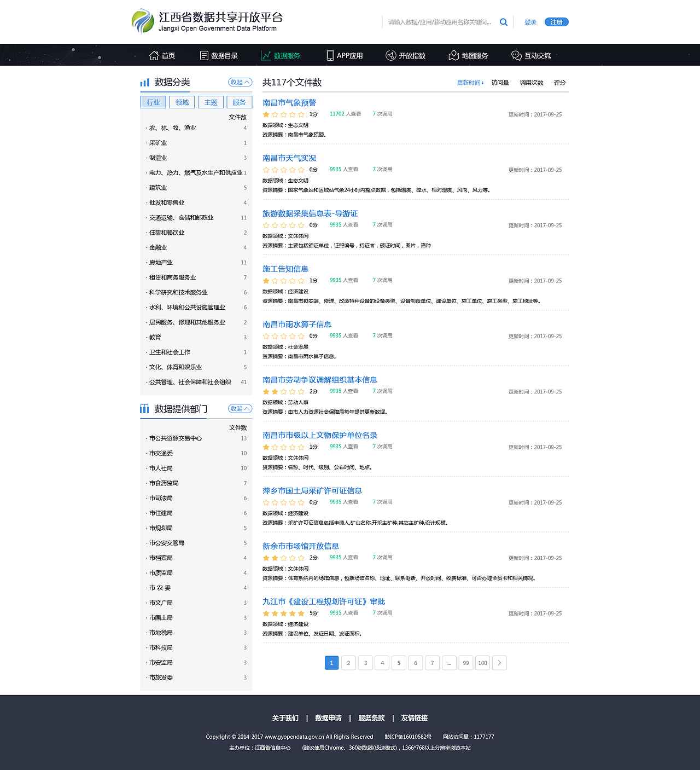Click the 友情链接 footer link
The height and width of the screenshot is (770, 700).
tap(415, 718)
